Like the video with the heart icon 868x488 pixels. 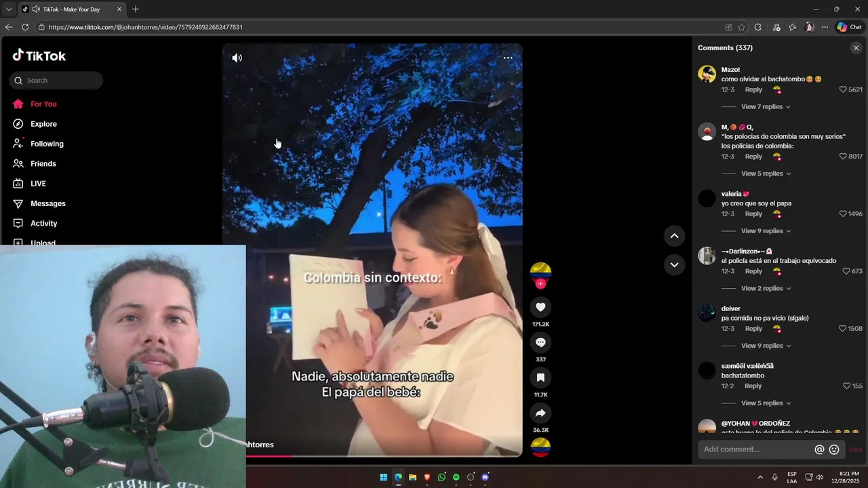click(540, 307)
